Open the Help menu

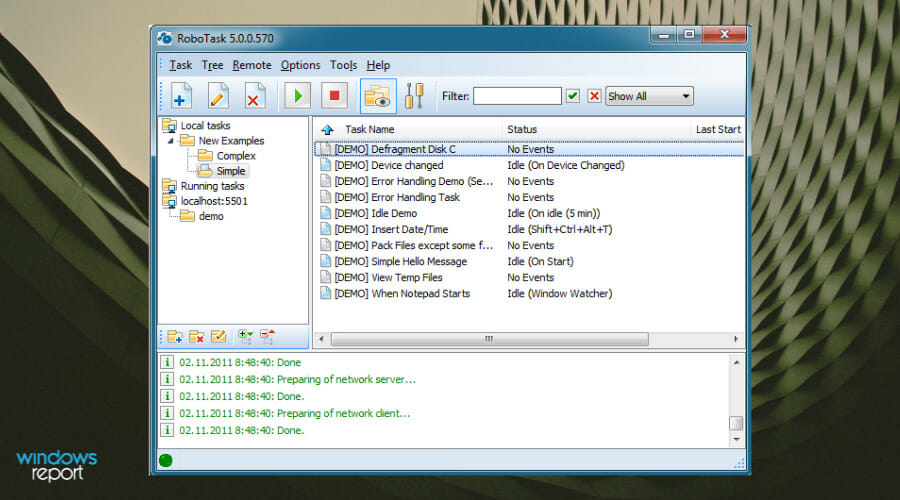378,65
